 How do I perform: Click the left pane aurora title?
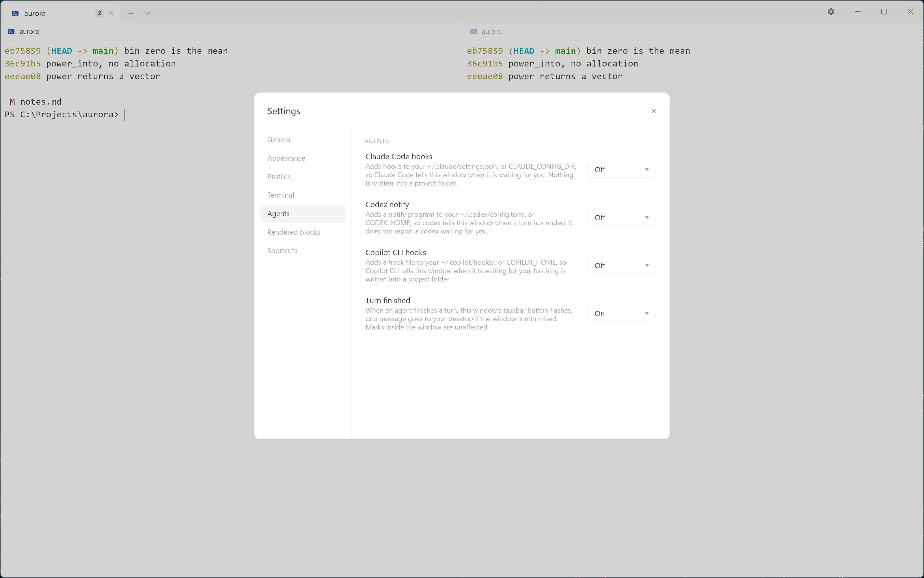click(x=29, y=32)
